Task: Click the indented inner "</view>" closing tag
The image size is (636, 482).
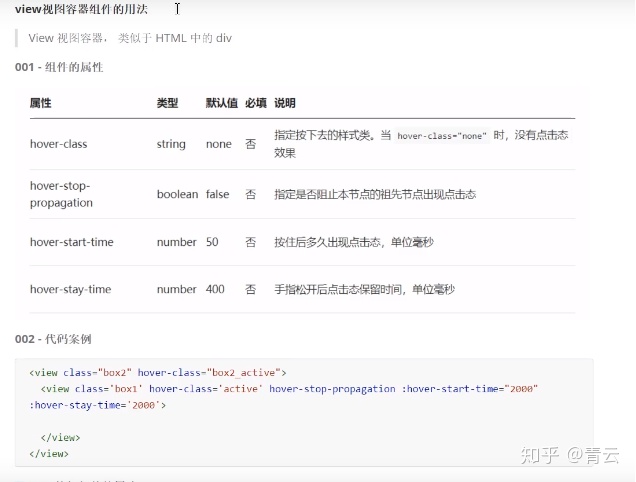Action: (60, 437)
